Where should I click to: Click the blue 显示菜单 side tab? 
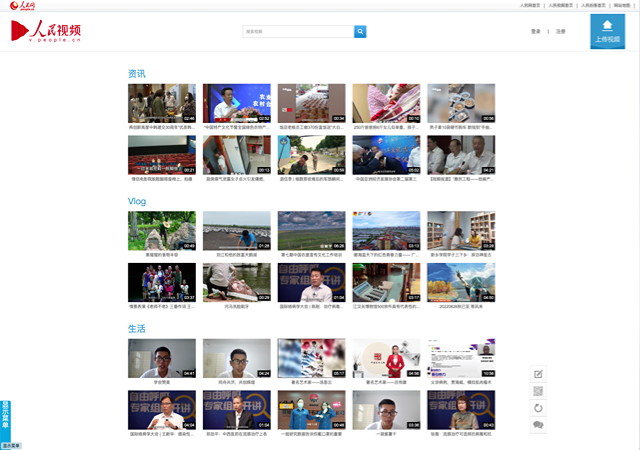pyautogui.click(x=5, y=421)
